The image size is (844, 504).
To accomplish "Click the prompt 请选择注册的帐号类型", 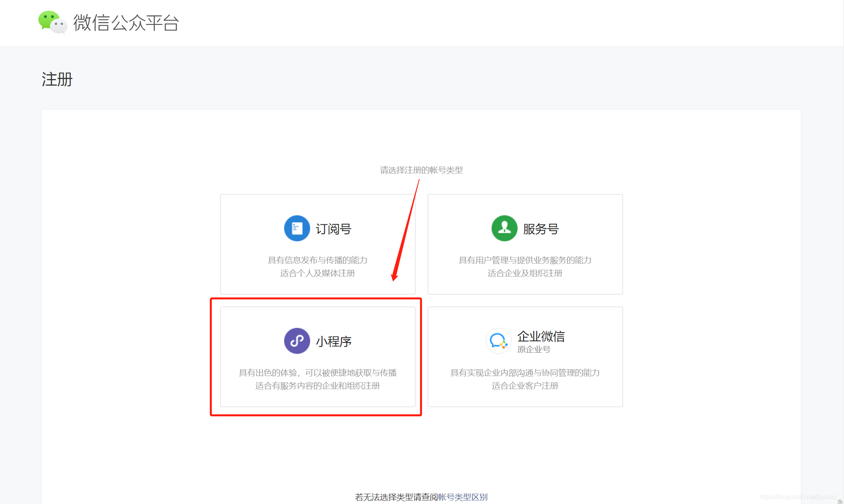I will coord(422,170).
